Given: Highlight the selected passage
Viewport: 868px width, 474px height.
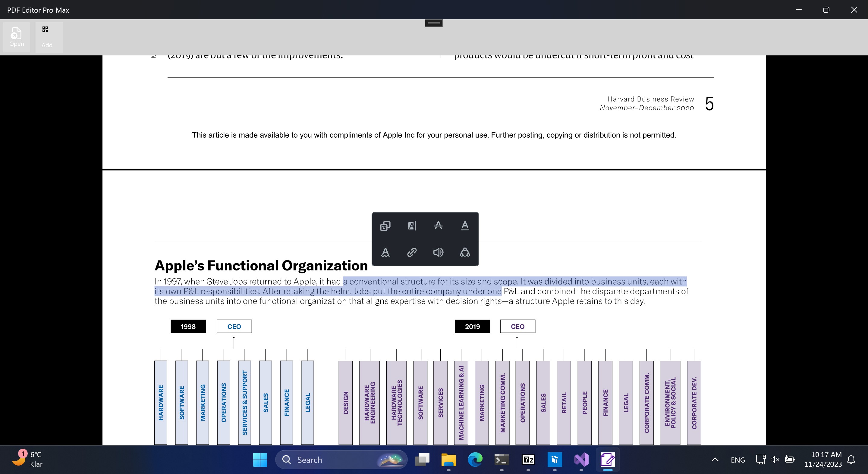Looking at the screenshot, I should coord(412,226).
